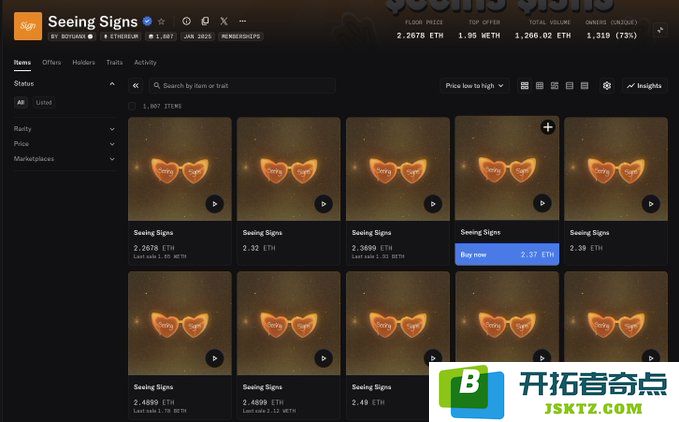Click the copy icon in the header
The height and width of the screenshot is (422, 679).
coord(205,21)
